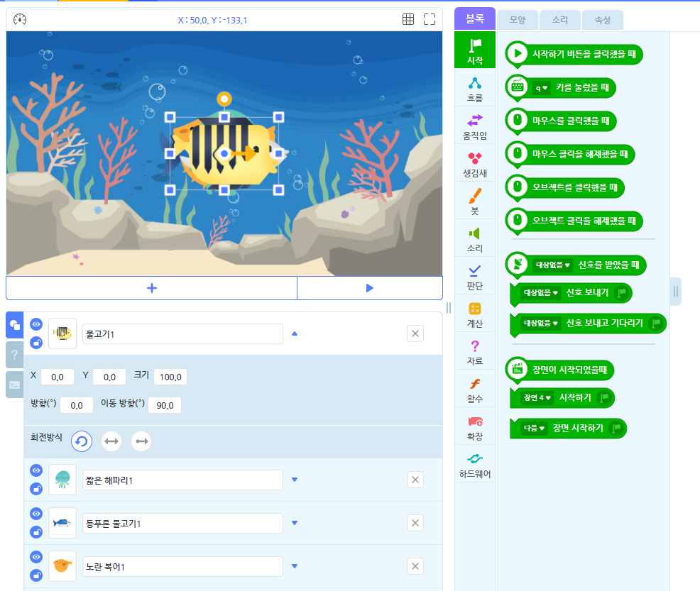
Task: Open the help question mark panel
Action: coord(15,355)
